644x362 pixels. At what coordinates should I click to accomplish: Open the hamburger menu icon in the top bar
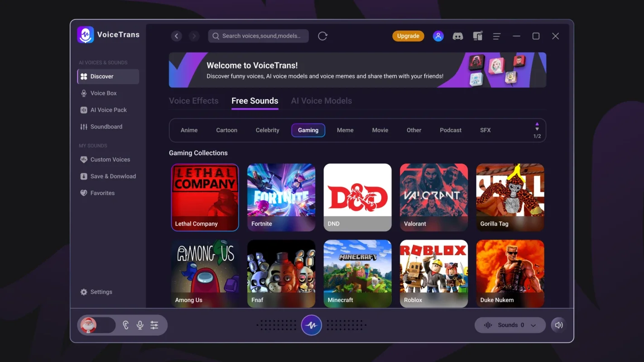497,36
